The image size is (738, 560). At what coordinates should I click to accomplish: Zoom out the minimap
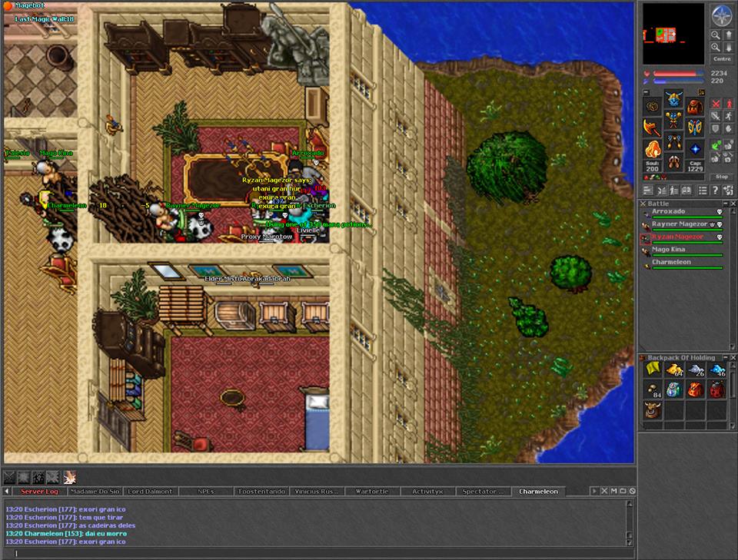tap(716, 35)
